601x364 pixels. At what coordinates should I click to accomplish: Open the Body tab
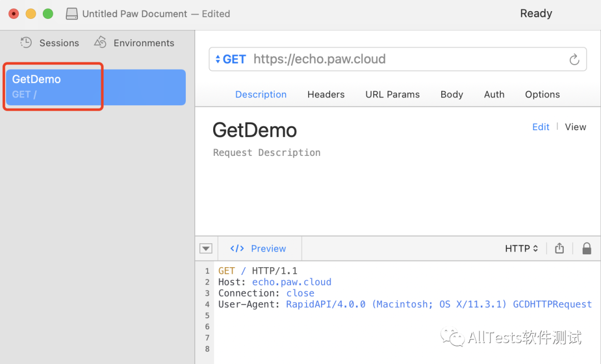coord(451,95)
